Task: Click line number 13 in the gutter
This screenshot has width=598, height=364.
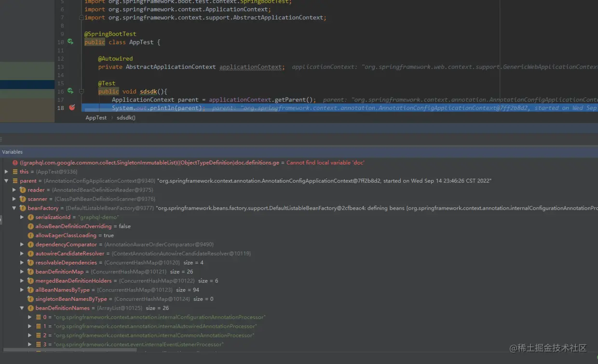Action: tap(60, 67)
